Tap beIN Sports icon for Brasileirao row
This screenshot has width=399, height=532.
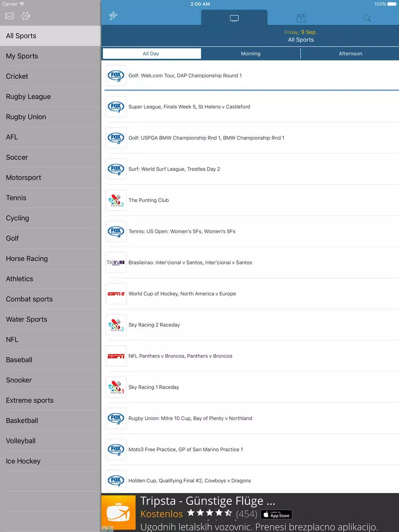[x=116, y=263]
